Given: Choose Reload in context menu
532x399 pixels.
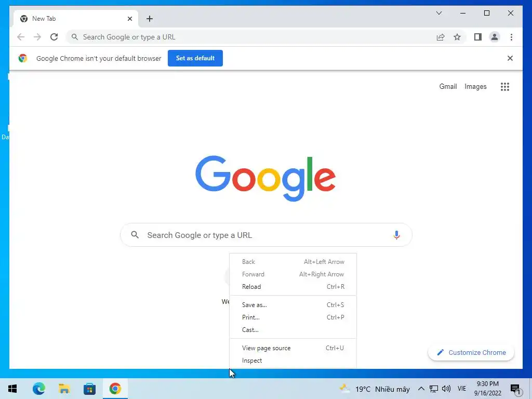Looking at the screenshot, I should [x=293, y=287].
